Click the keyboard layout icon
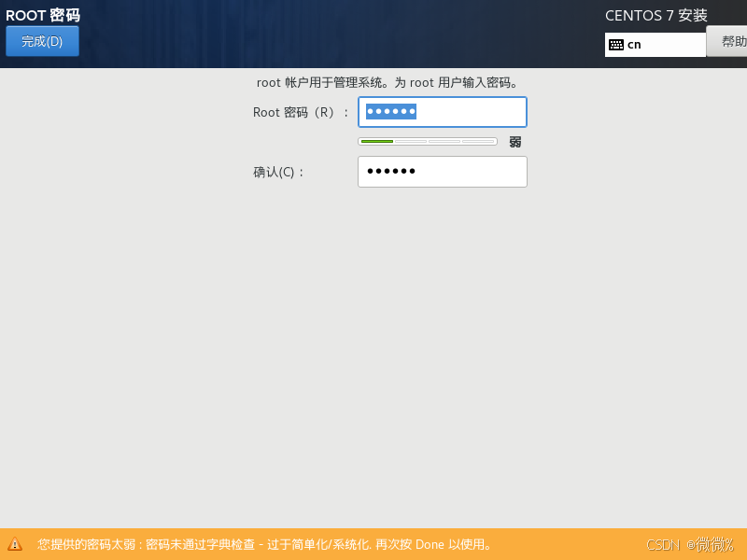This screenshot has height=560, width=747. [x=616, y=45]
